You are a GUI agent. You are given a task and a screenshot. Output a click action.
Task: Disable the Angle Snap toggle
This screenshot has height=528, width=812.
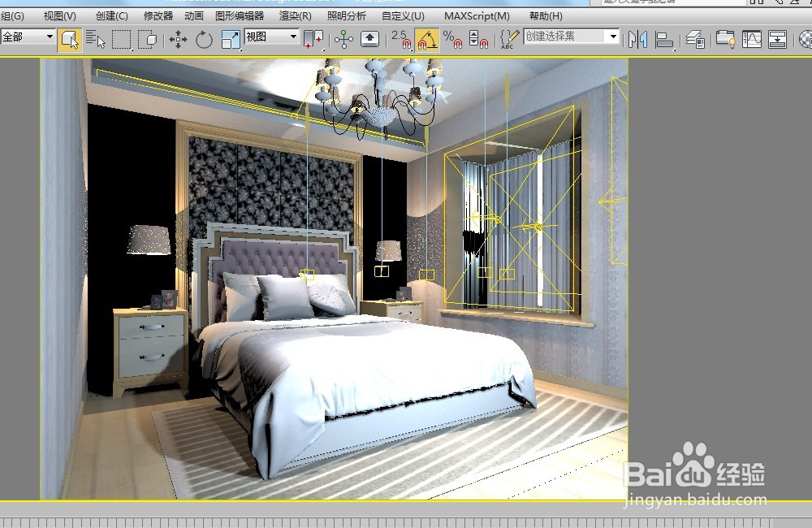[x=427, y=39]
